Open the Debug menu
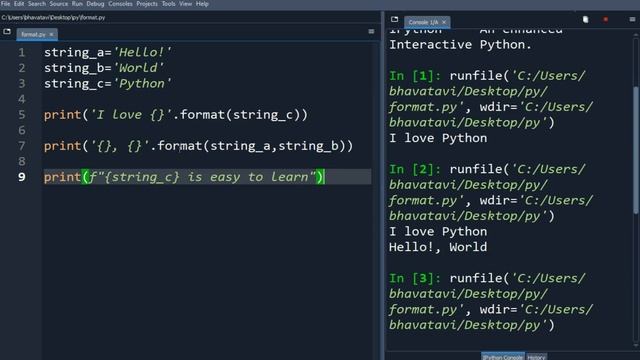 (x=95, y=4)
